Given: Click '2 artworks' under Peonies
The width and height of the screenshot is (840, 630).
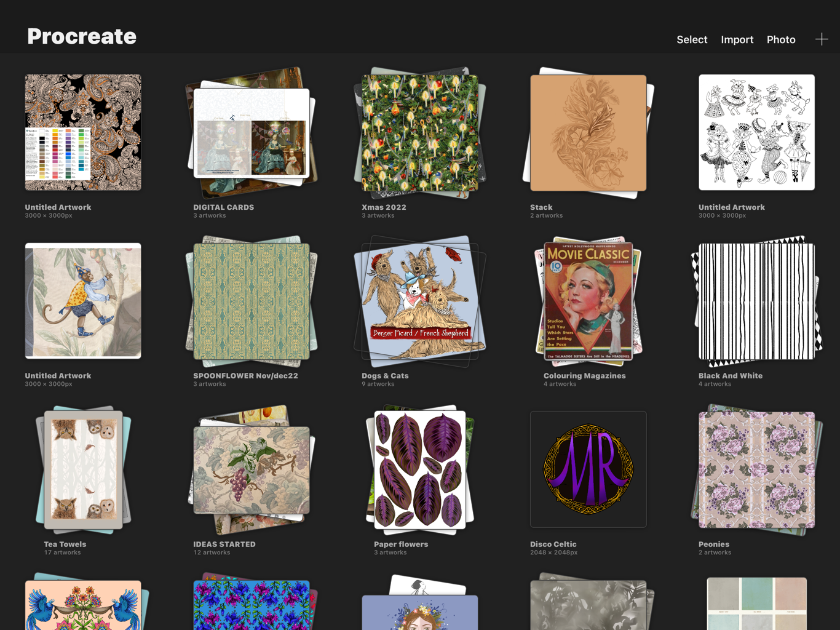Looking at the screenshot, I should tap(715, 553).
